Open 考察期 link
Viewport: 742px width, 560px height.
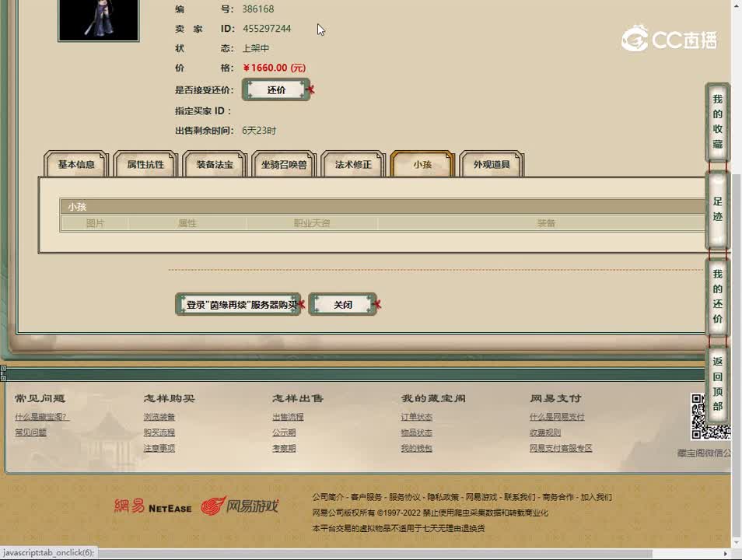284,448
